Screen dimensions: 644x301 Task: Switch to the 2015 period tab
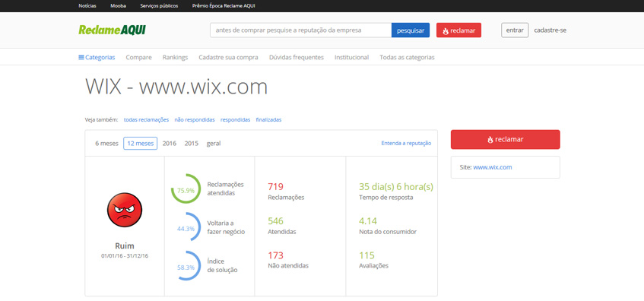click(x=192, y=144)
